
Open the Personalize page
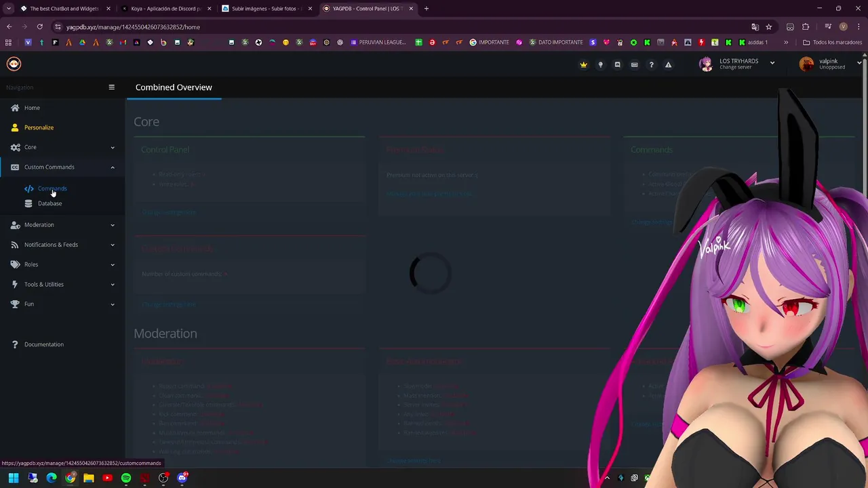click(x=39, y=127)
